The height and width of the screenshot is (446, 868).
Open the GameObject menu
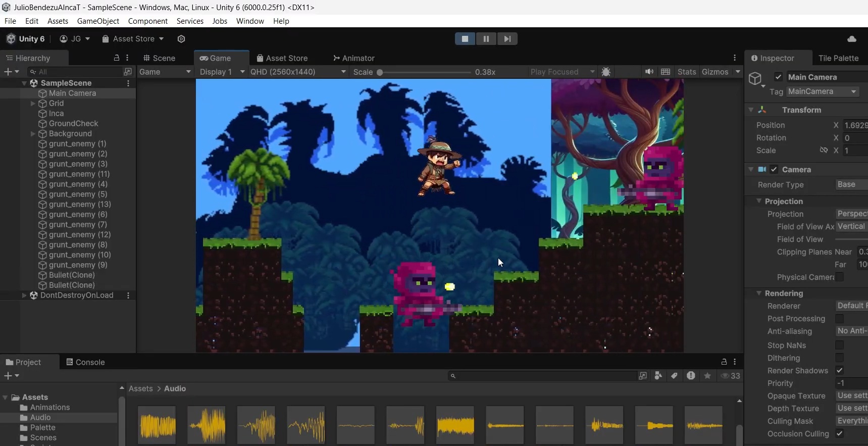(x=98, y=21)
